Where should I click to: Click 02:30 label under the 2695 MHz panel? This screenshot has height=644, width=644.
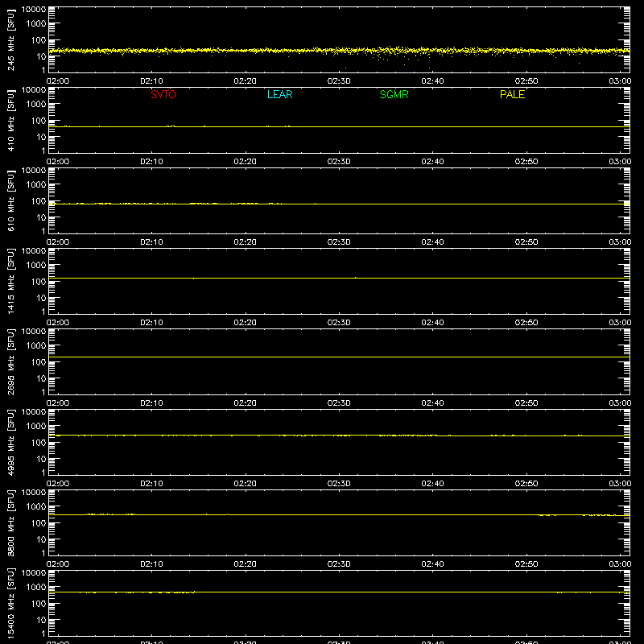(x=339, y=403)
